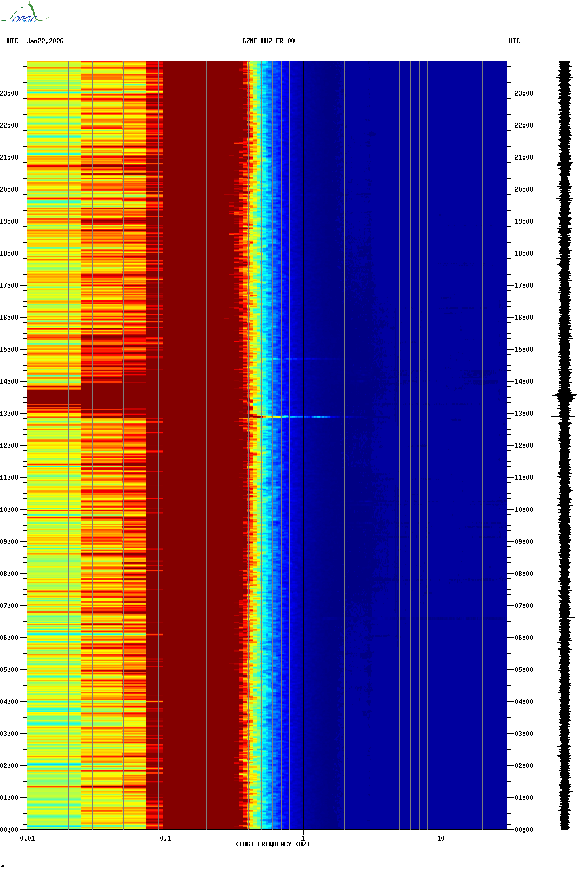Click the UTC label beside the date
Screen dimensions: 588x872
pyautogui.click(x=12, y=41)
